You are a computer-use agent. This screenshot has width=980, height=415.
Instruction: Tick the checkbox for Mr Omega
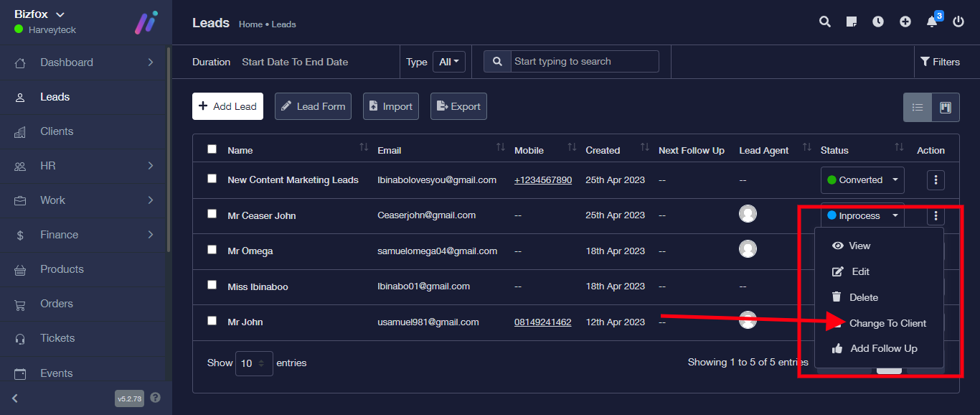pos(212,250)
